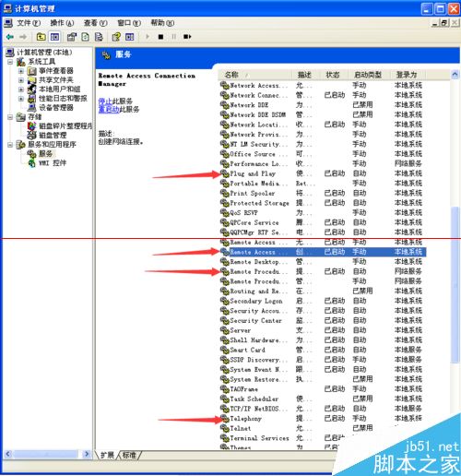This screenshot has height=476, width=461.
Task: Click the 停止 this service link
Action: [105, 101]
